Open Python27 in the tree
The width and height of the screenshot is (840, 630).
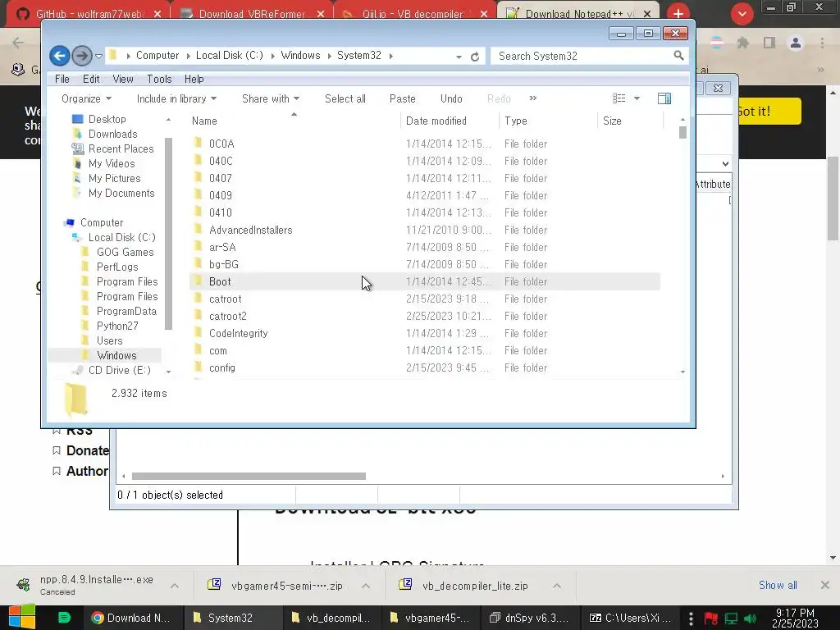[117, 326]
